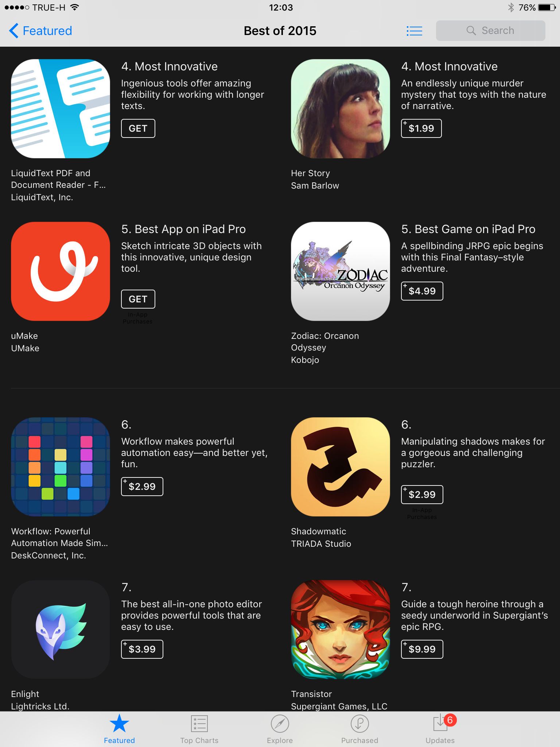Buy Transistor for $9.99
This screenshot has width=560, height=747.
point(422,649)
